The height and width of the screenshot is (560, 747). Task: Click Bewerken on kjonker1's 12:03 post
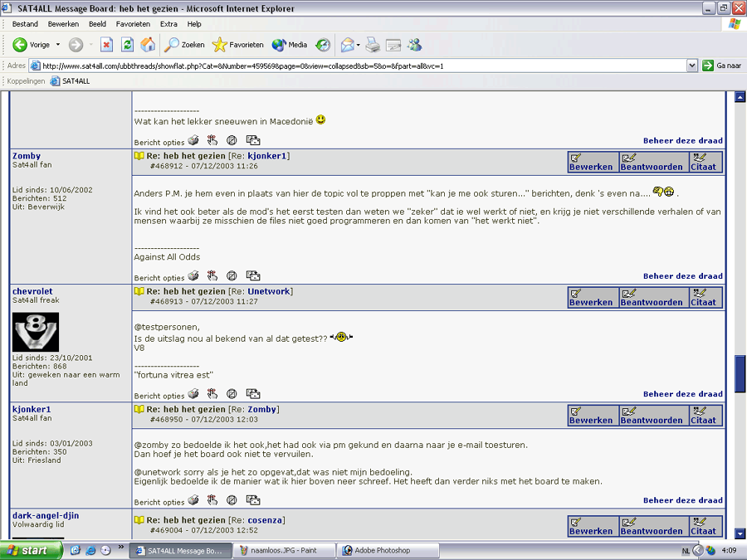(x=593, y=416)
